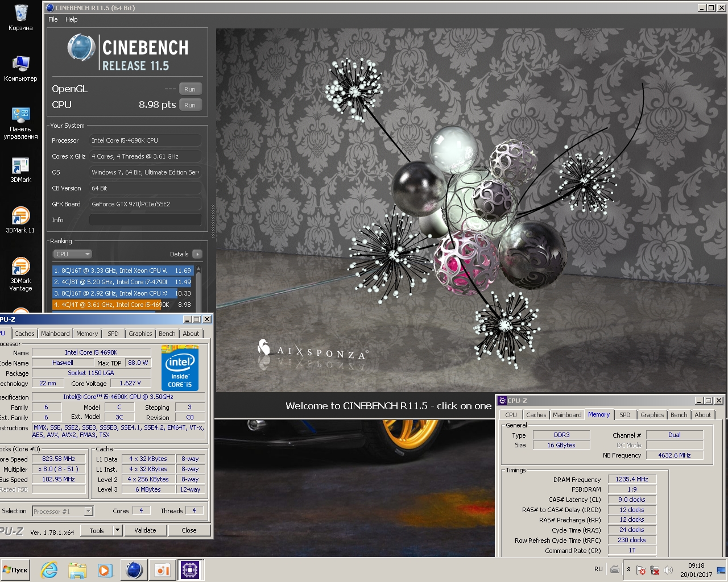Image resolution: width=728 pixels, height=582 pixels.
Task: Switch to Graphics tab in left CPU-Z
Action: [140, 334]
